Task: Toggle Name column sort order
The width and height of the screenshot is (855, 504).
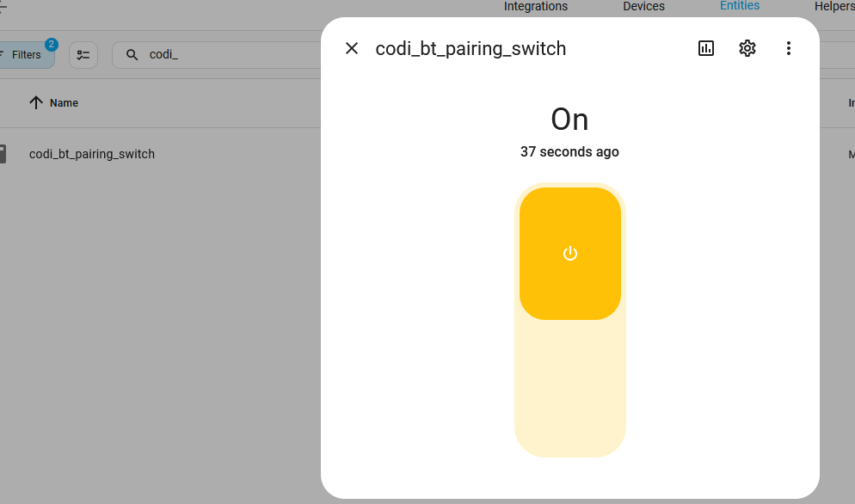Action: [53, 102]
